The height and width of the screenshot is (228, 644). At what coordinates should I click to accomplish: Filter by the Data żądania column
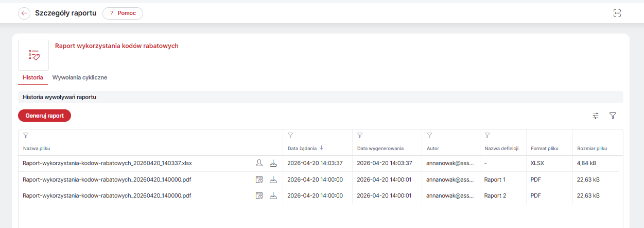pyautogui.click(x=290, y=135)
